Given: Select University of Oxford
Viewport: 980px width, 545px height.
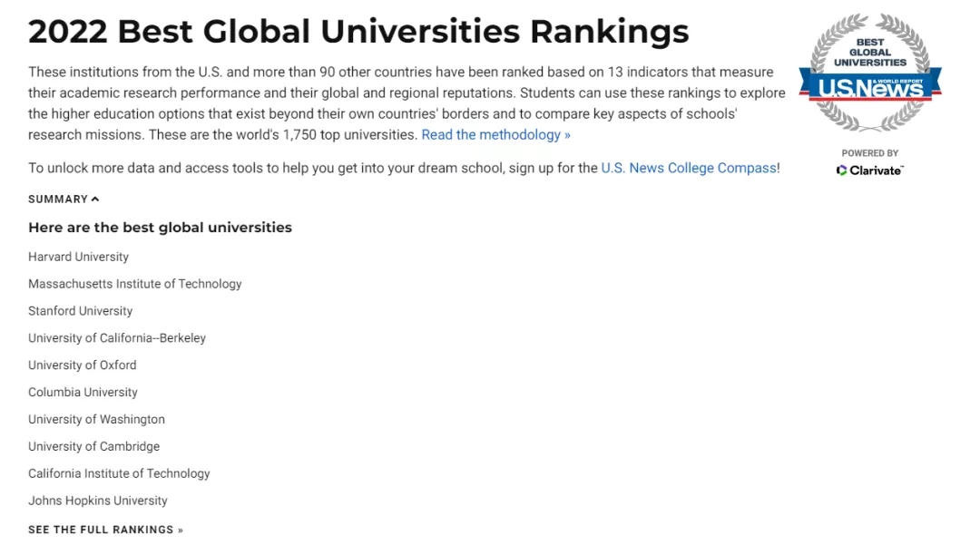Looking at the screenshot, I should point(82,365).
